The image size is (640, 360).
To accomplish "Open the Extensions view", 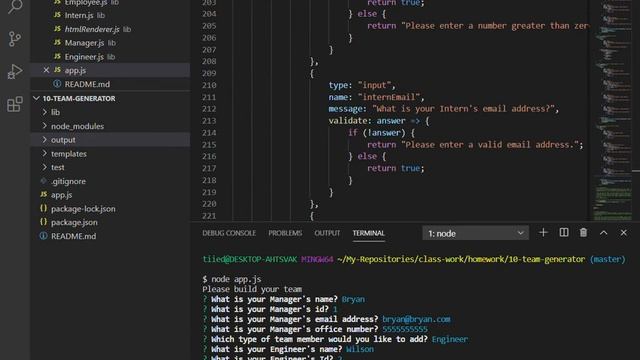I will (15, 104).
